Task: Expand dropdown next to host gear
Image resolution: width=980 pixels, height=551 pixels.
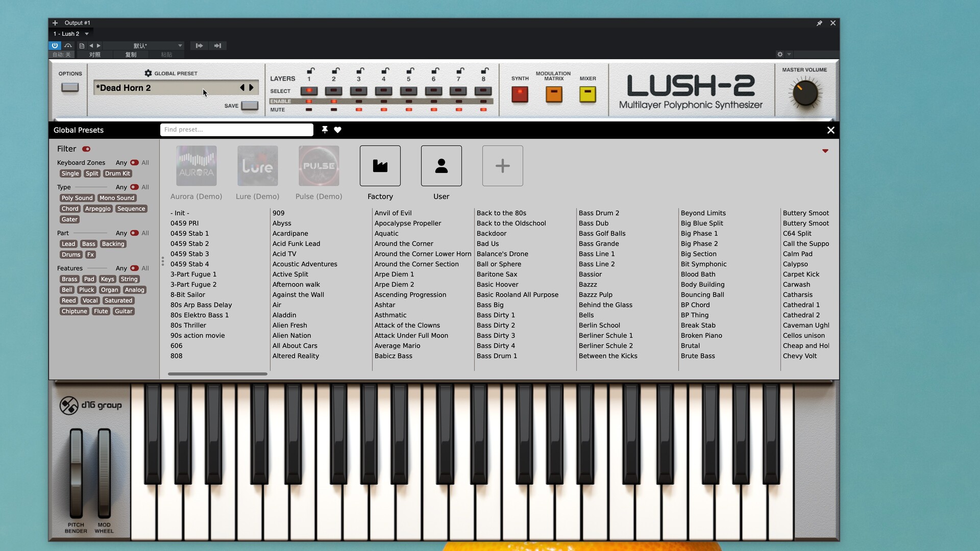Action: coord(789,54)
